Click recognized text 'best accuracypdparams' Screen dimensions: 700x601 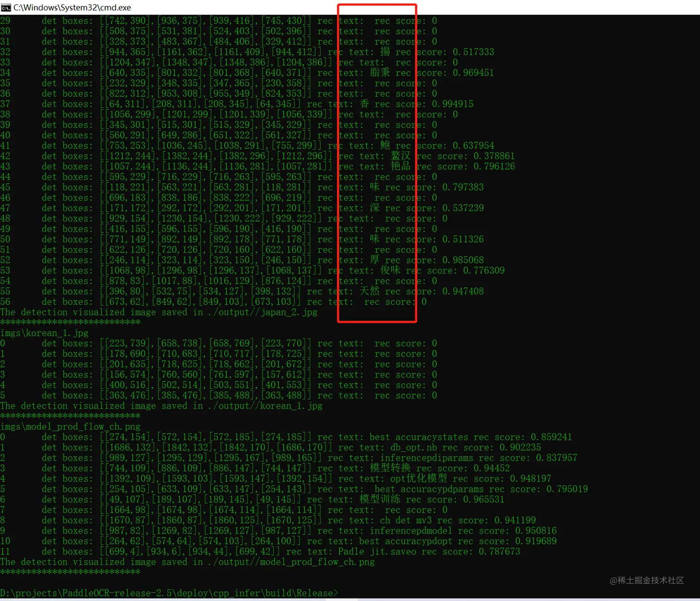coord(429,489)
